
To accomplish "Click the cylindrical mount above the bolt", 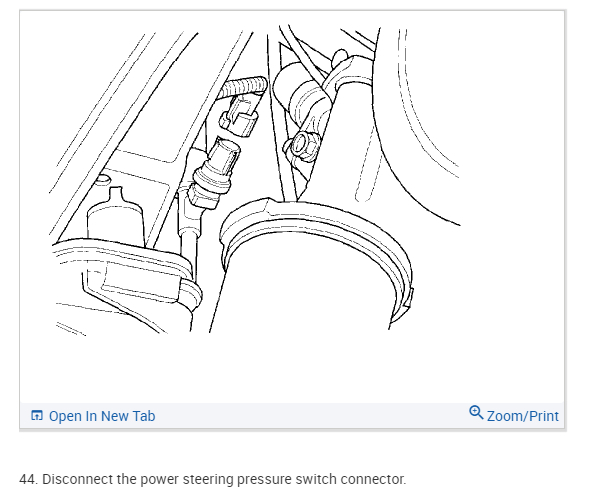I will coord(298,93).
